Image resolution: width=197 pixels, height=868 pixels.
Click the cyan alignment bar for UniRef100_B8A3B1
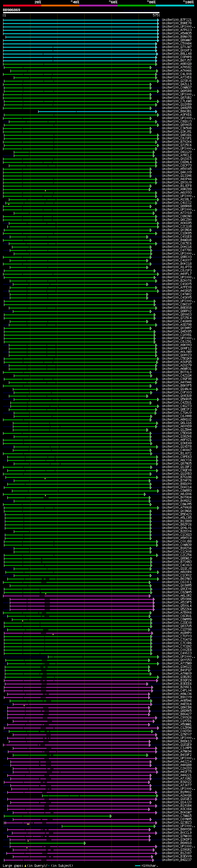point(98,111)
